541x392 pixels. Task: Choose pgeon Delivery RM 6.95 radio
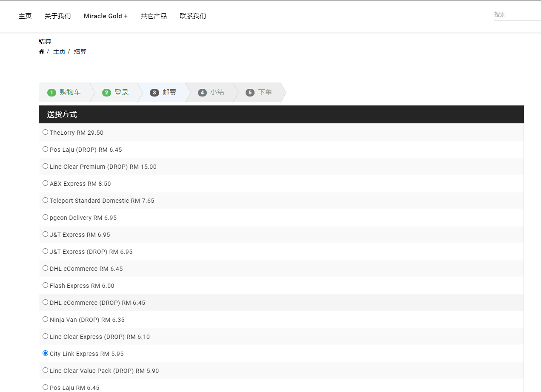click(45, 217)
